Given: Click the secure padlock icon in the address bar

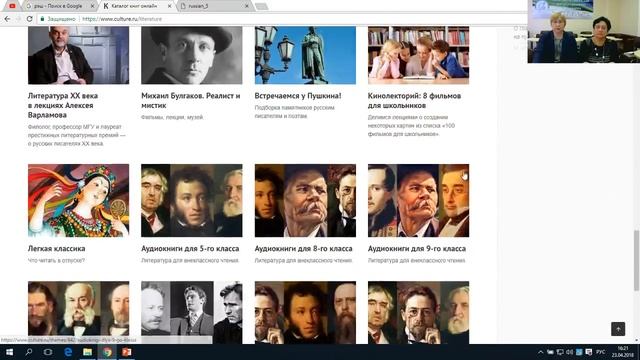Looking at the screenshot, I should coord(42,19).
